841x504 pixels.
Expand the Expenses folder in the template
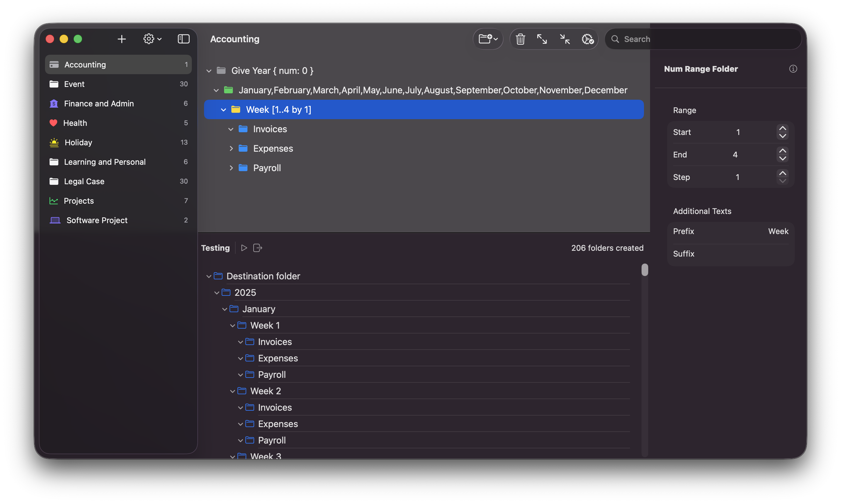tap(231, 148)
